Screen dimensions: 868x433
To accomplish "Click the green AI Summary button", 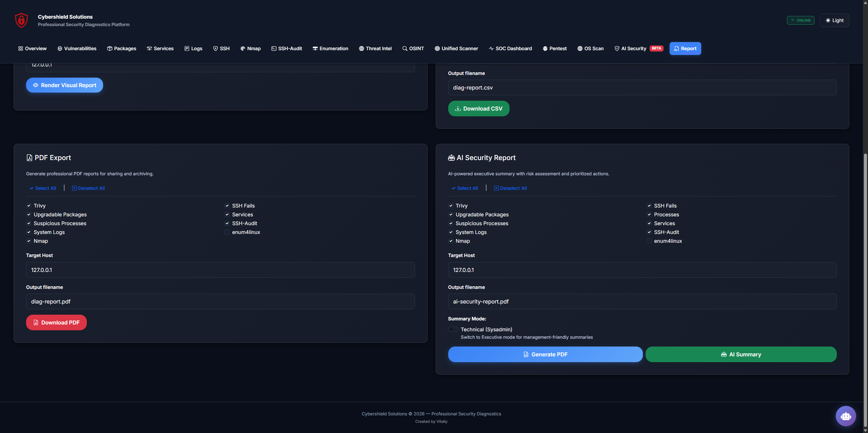I will pyautogui.click(x=741, y=354).
